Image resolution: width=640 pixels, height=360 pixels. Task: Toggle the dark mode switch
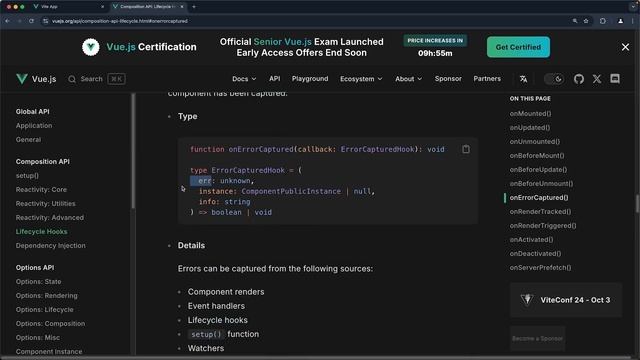coord(554,79)
